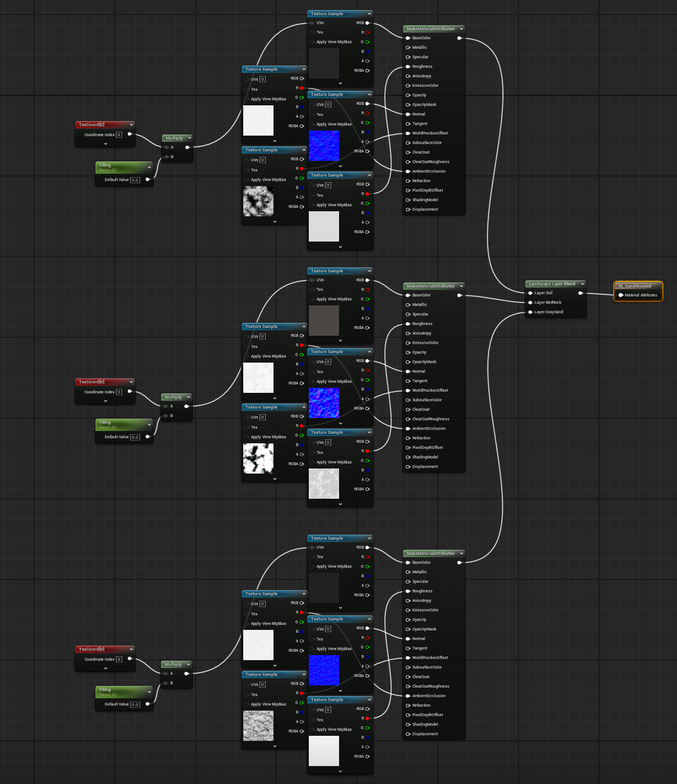The image size is (677, 784).
Task: Expand the Landscape Layer Blend node chevron
Action: click(582, 284)
